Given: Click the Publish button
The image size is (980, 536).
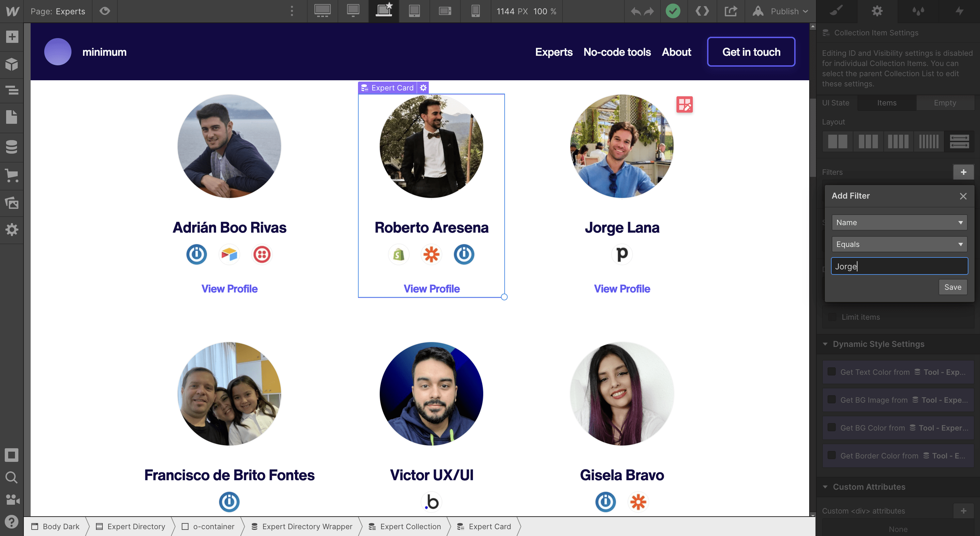Looking at the screenshot, I should 784,11.
